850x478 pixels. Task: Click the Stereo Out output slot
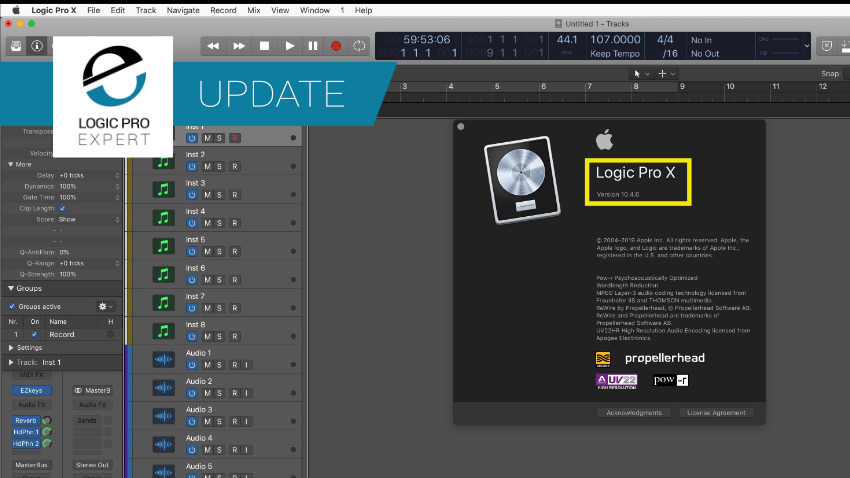tap(92, 465)
